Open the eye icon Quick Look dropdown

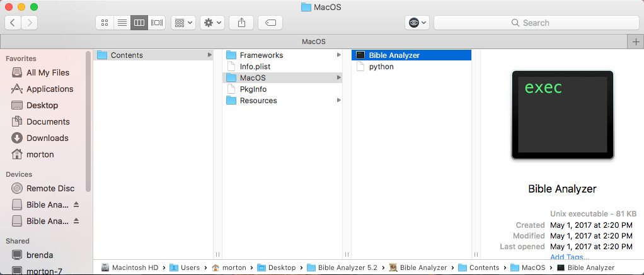(417, 23)
